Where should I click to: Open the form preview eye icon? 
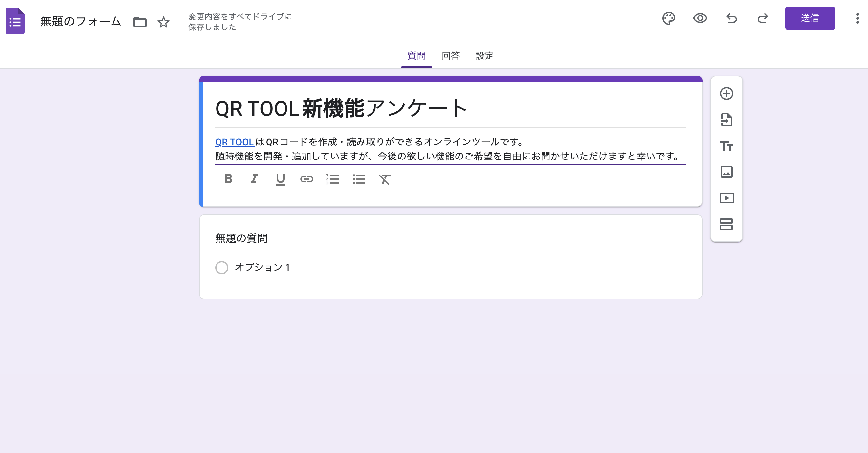pos(700,19)
